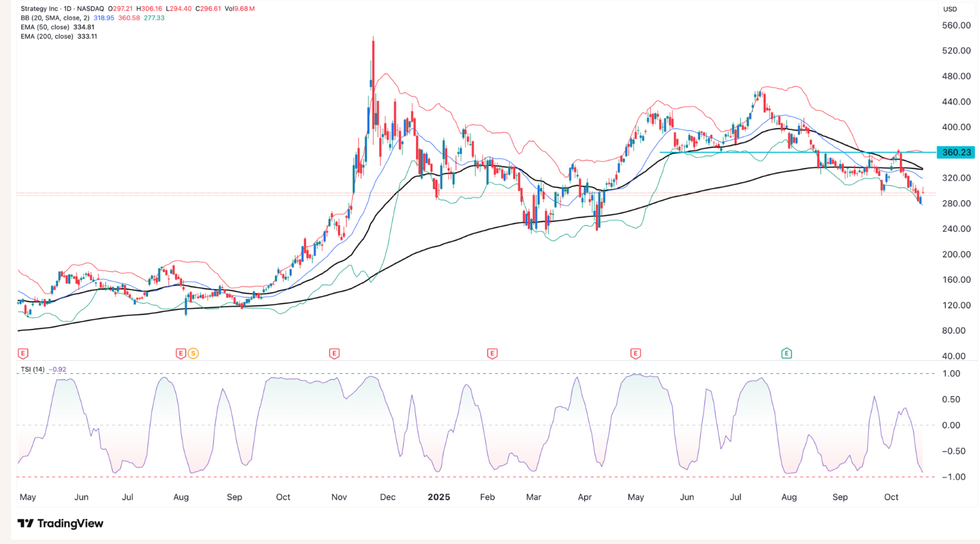Click the TSI (14) indicator label
This screenshot has width=980, height=544.
click(x=32, y=369)
